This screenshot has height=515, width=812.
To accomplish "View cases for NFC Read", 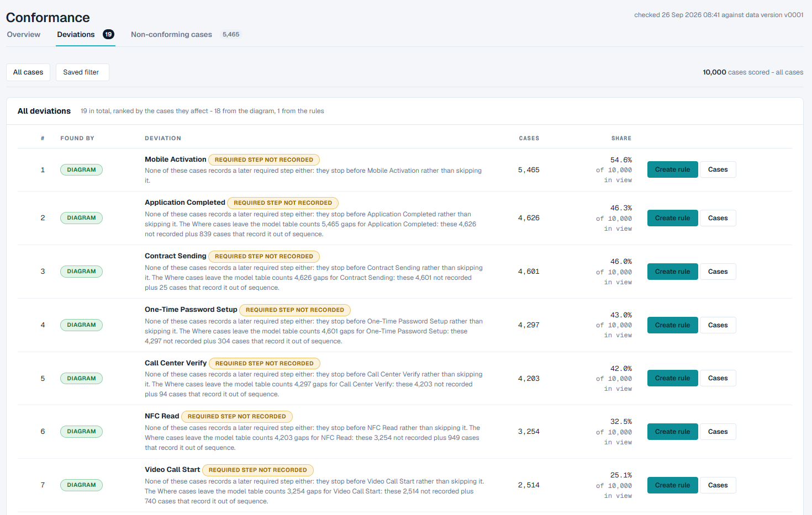I will point(718,432).
